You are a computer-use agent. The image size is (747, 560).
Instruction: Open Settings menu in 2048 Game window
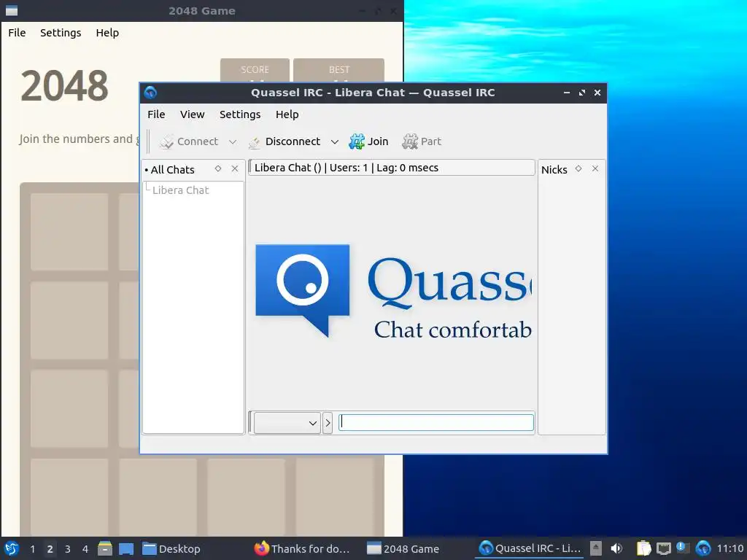61,33
